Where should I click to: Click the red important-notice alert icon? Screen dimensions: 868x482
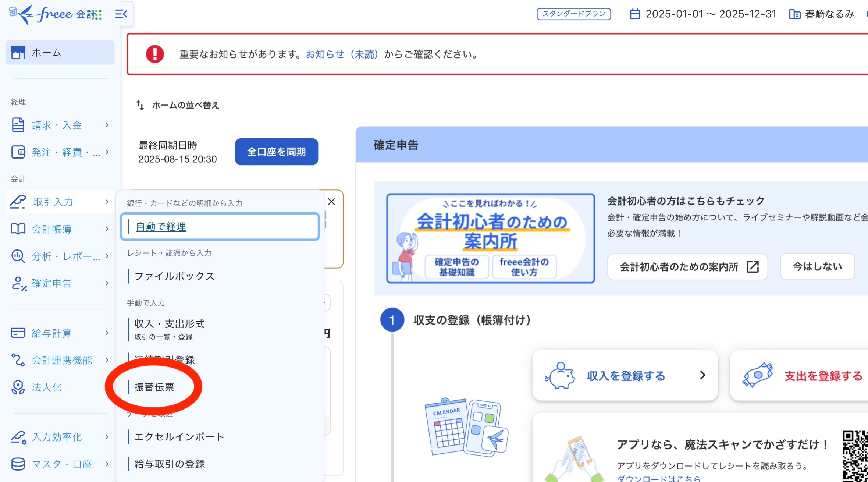pos(155,54)
